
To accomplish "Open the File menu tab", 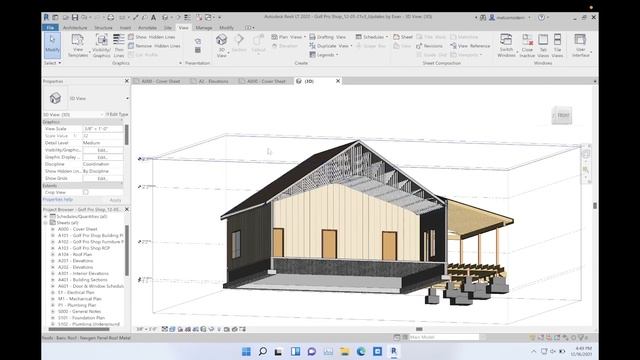I will 50,28.
